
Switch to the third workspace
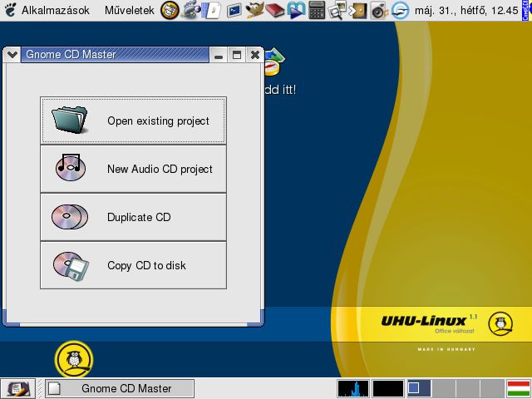(x=467, y=388)
